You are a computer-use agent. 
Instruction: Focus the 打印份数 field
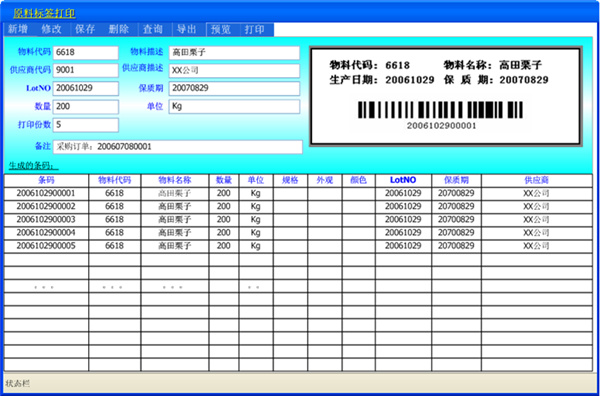coord(86,125)
